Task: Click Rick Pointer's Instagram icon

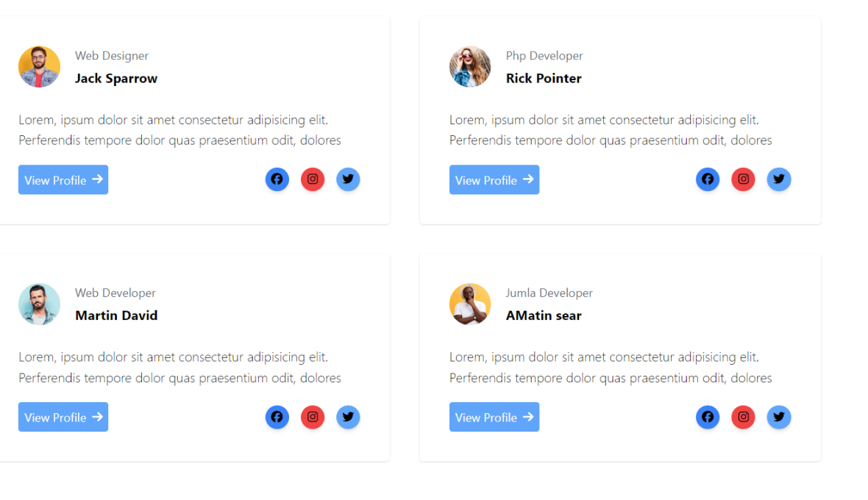Action: [743, 179]
